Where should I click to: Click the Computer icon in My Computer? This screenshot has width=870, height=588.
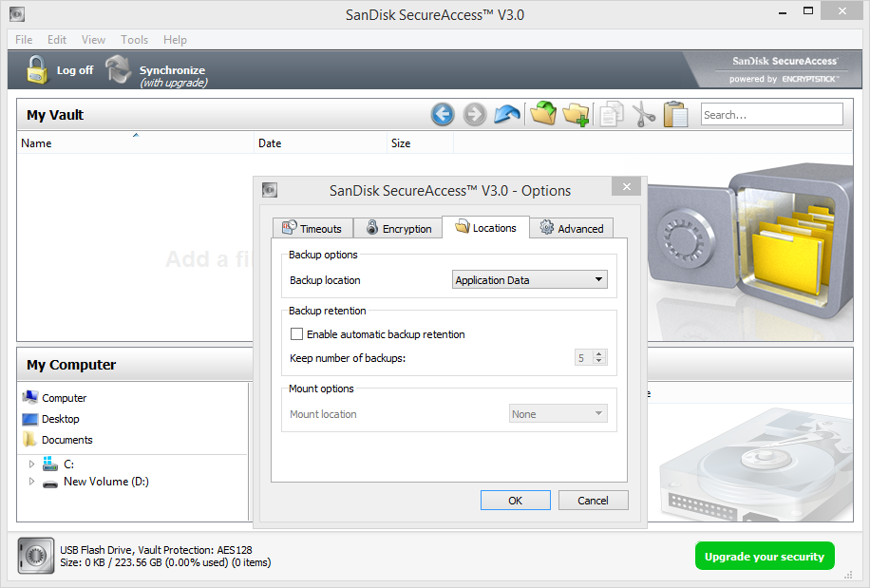(x=30, y=397)
